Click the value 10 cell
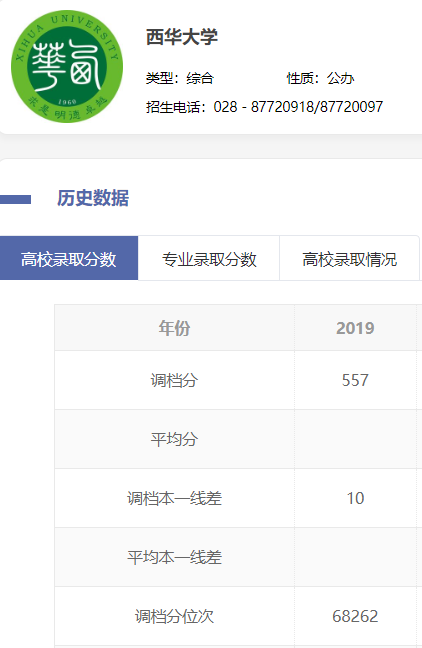The width and height of the screenshot is (422, 648). coord(355,498)
